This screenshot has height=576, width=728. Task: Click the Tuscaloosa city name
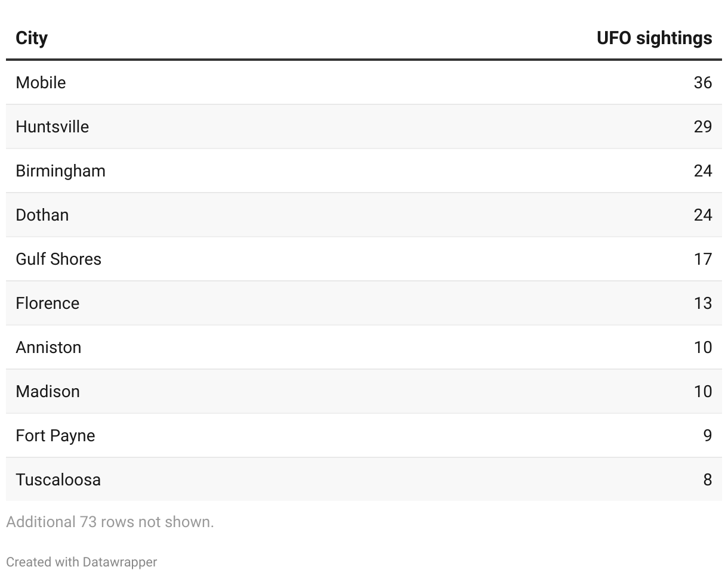58,479
